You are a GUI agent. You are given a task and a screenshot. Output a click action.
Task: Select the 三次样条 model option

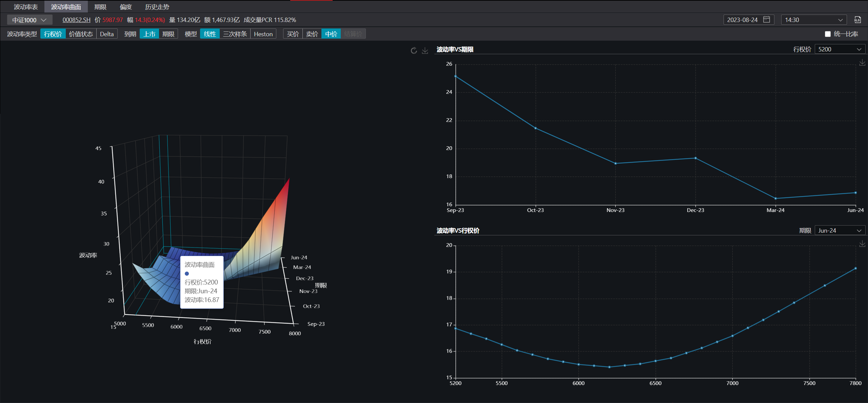click(x=235, y=34)
